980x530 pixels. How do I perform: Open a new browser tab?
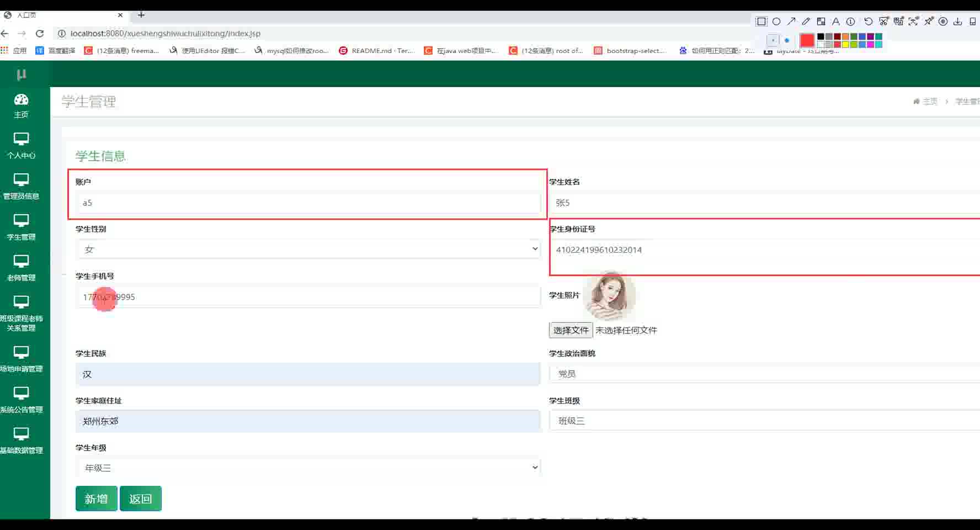(141, 15)
